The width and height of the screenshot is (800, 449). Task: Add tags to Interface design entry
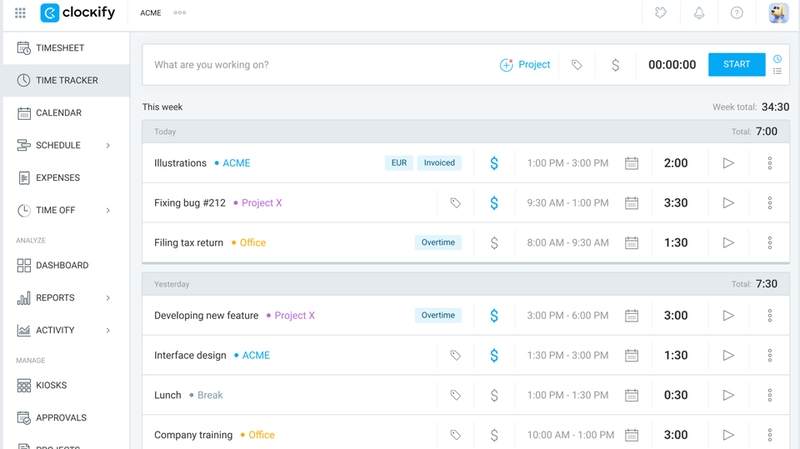(455, 356)
